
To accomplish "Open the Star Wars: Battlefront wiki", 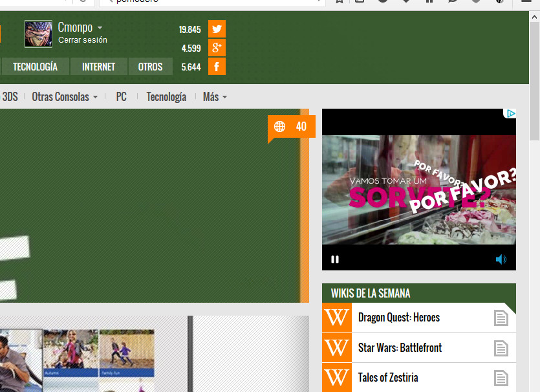I will pos(400,347).
